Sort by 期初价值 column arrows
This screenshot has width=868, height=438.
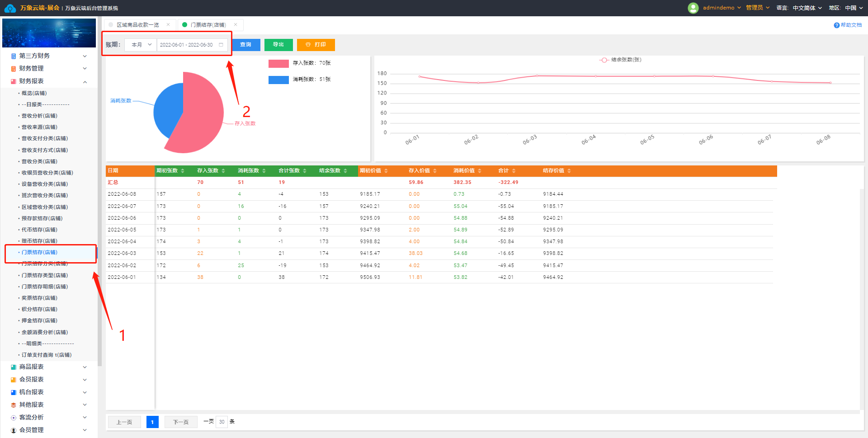[386, 171]
